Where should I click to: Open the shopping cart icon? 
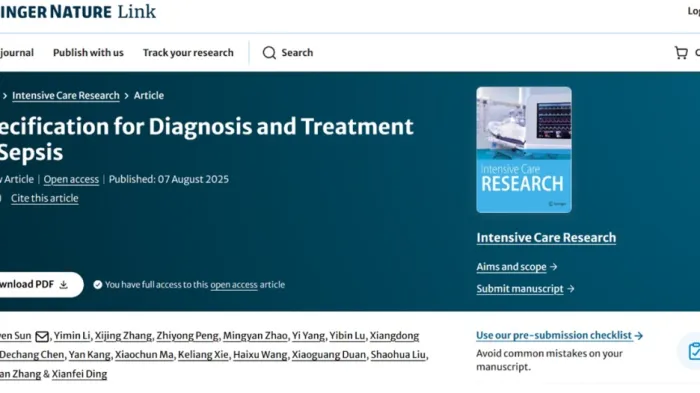[x=681, y=53]
